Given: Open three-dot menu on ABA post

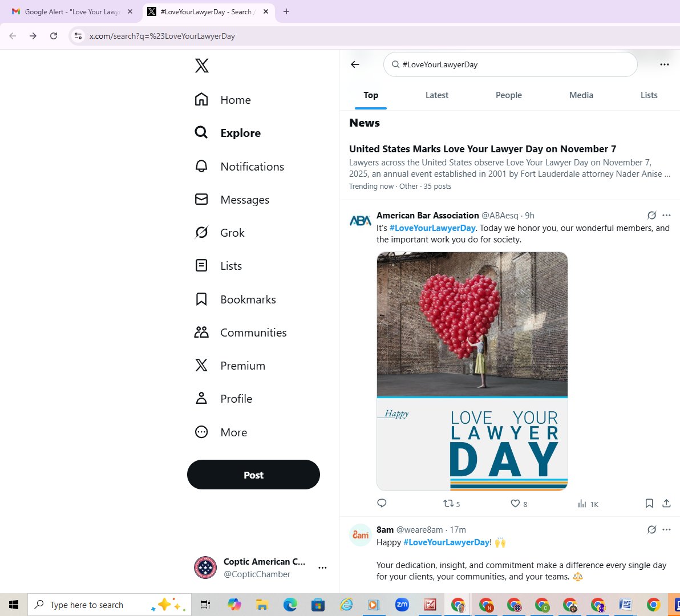Looking at the screenshot, I should click(666, 216).
